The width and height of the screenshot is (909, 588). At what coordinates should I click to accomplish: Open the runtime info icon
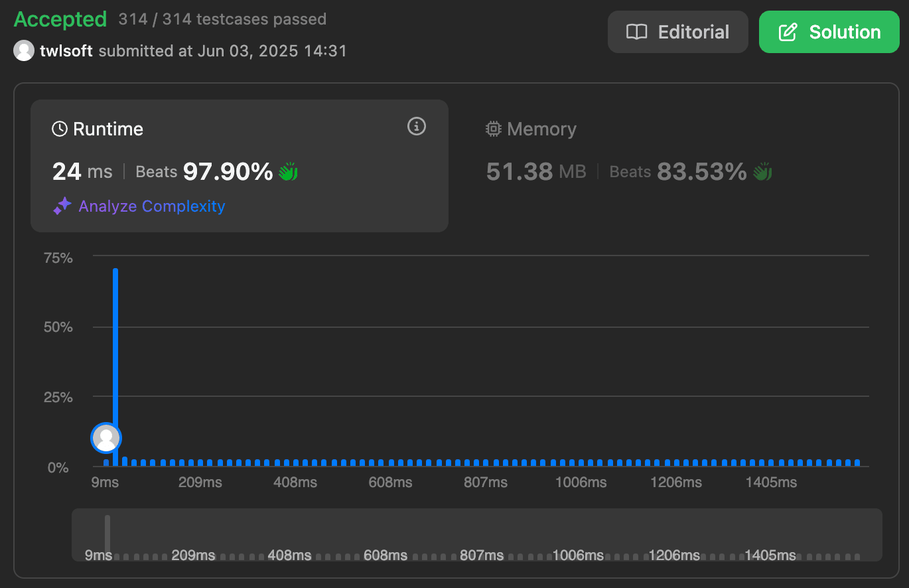tap(417, 126)
